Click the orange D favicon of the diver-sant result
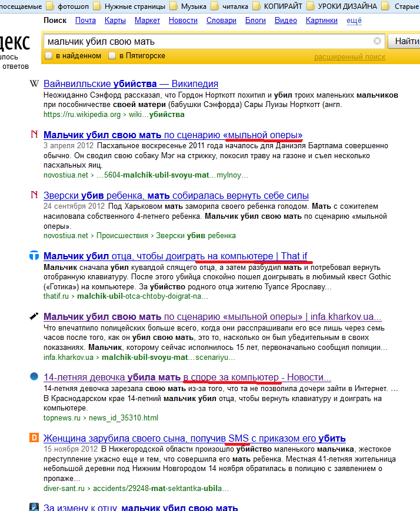The image size is (420, 511). click(34, 437)
